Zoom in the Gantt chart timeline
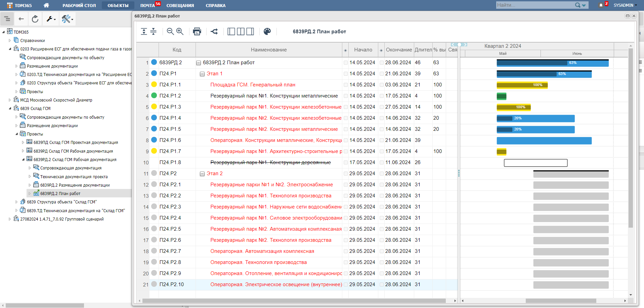644x308 pixels. point(180,32)
